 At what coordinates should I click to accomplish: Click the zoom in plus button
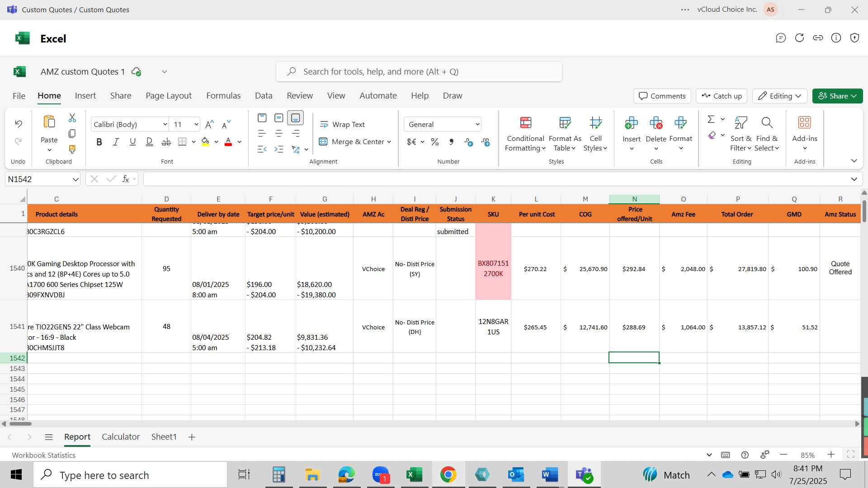[x=831, y=455]
